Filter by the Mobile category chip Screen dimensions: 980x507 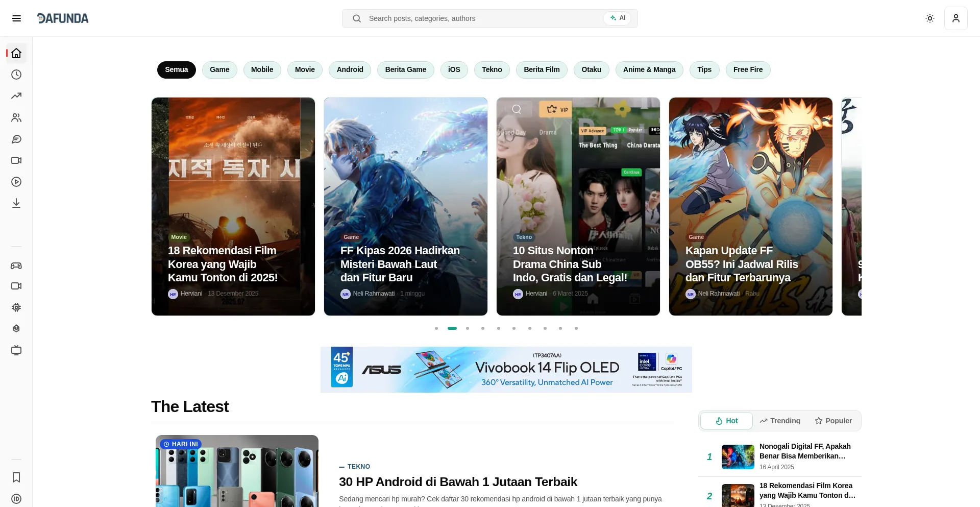coord(262,70)
